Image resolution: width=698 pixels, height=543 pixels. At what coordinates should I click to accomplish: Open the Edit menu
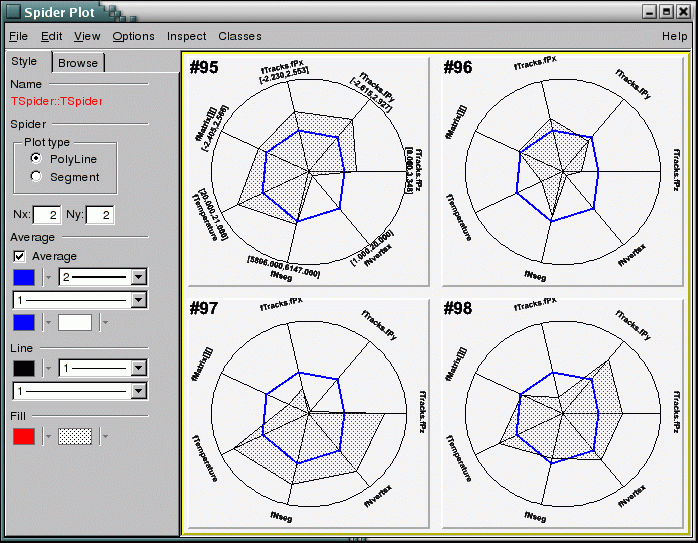click(x=51, y=36)
